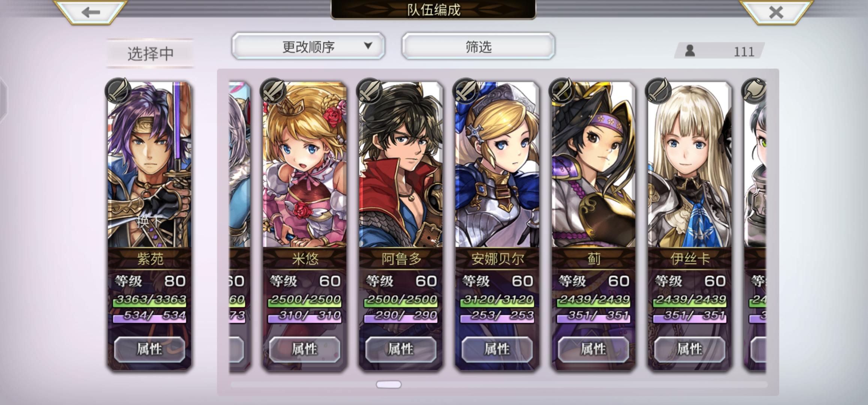This screenshot has width=868, height=405.
Task: Tap the axe icon on the rightmost card
Action: (x=754, y=90)
